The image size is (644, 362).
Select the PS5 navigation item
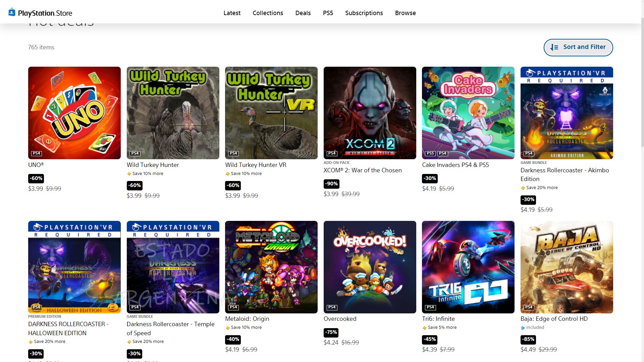(x=328, y=13)
